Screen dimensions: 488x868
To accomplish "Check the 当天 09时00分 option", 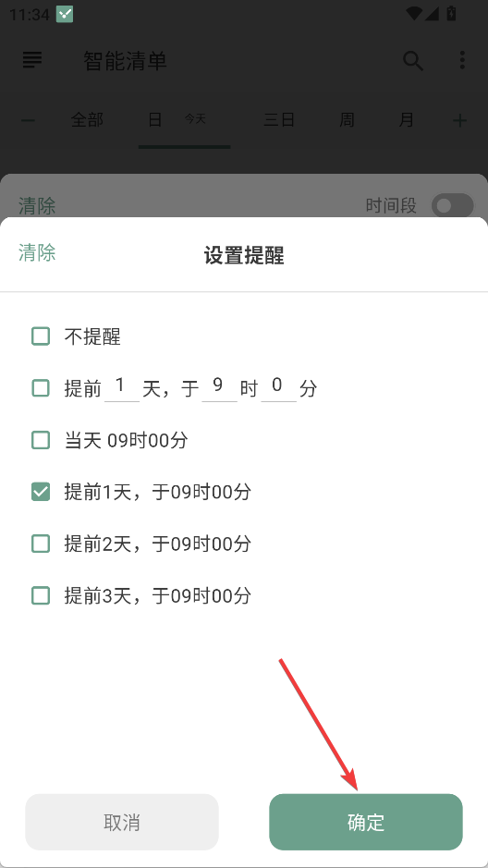I will (x=41, y=441).
